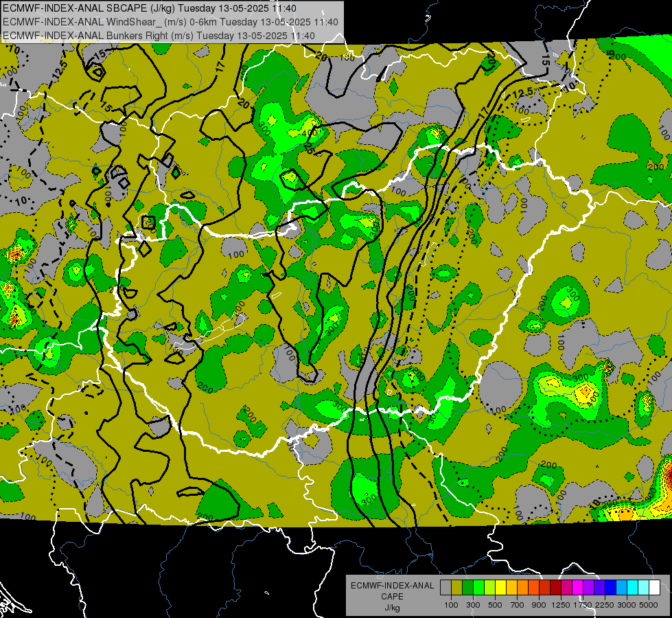
Task: Select the cyan swatch right of 3000
Action: 633,588
